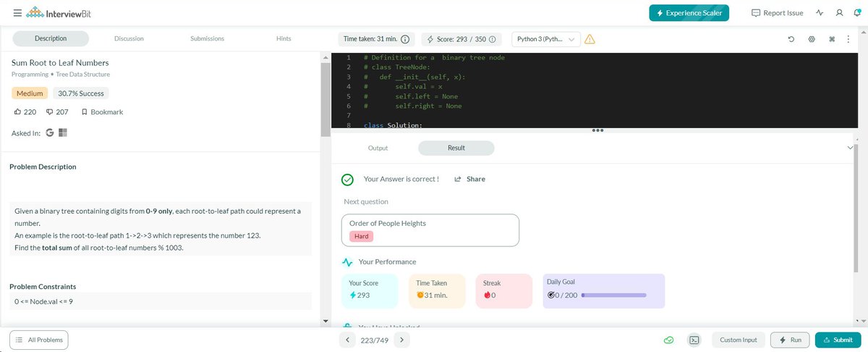Screen dimensions: 868x352
Task: Click the Time Taken 31 min. card
Action: [436, 291]
